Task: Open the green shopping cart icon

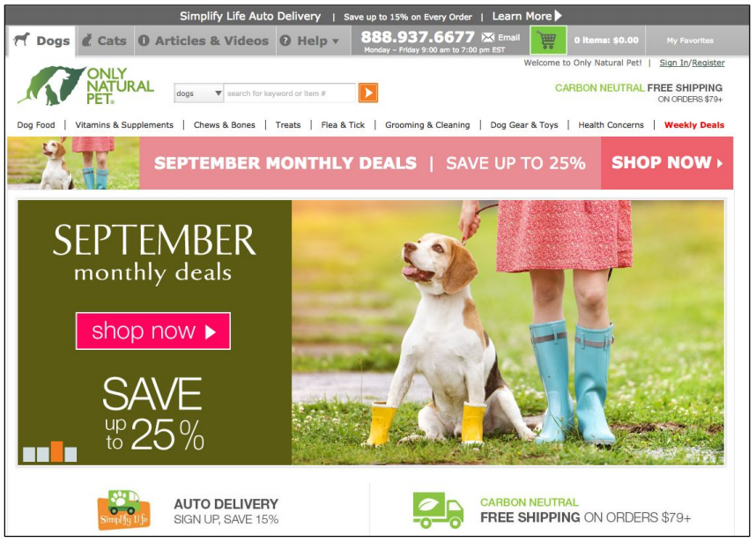Action: [x=548, y=40]
